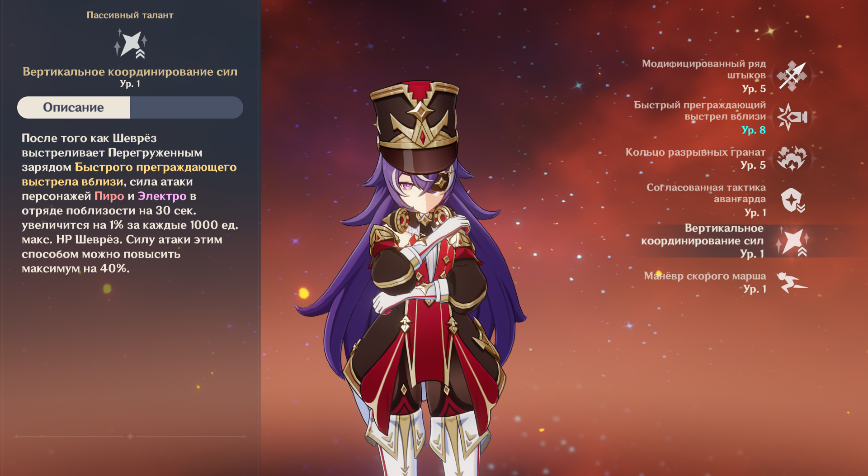Screen dimensions: 868x476
Task: Click the Пиро element keyword
Action: pos(109,196)
